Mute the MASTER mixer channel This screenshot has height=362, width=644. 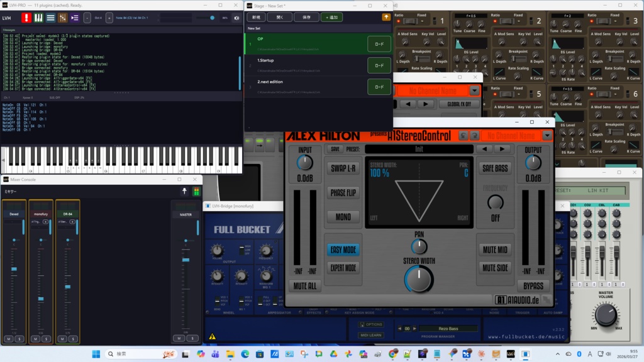click(x=179, y=339)
